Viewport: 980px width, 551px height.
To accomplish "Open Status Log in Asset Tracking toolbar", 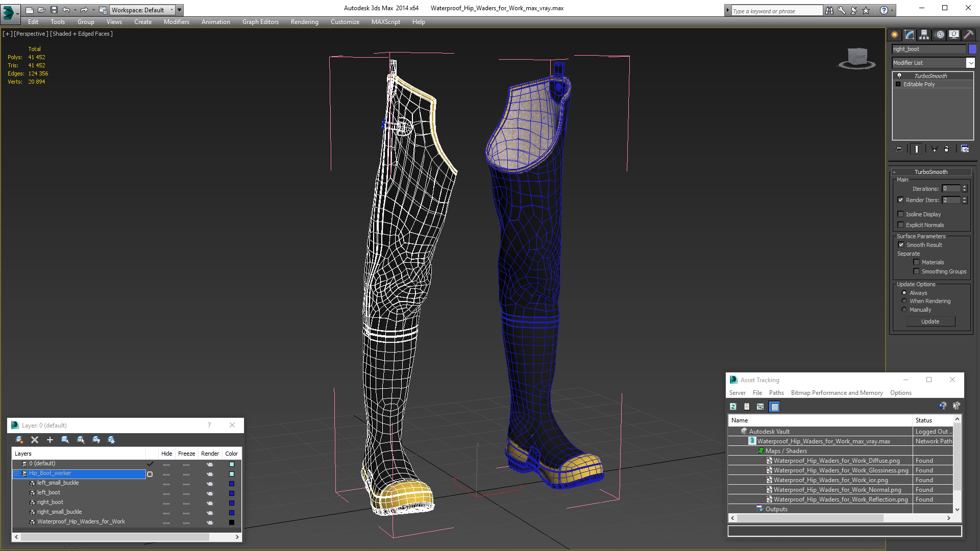I will click(747, 407).
